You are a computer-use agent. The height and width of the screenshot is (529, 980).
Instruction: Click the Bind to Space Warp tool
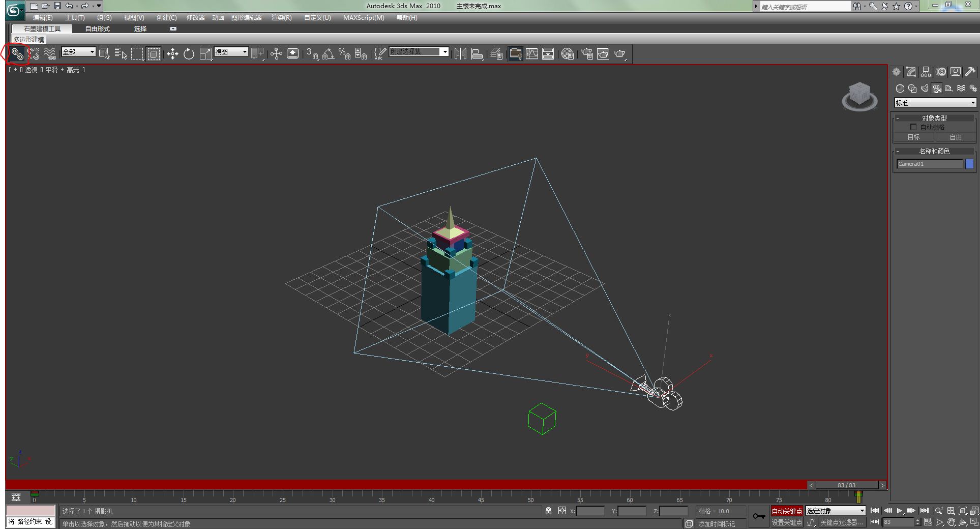tap(50, 54)
